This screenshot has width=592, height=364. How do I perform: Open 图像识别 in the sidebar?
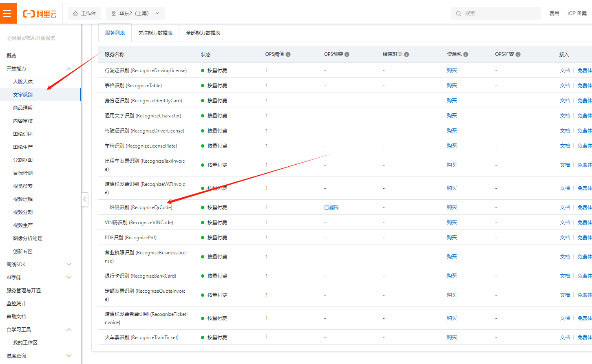click(x=23, y=134)
